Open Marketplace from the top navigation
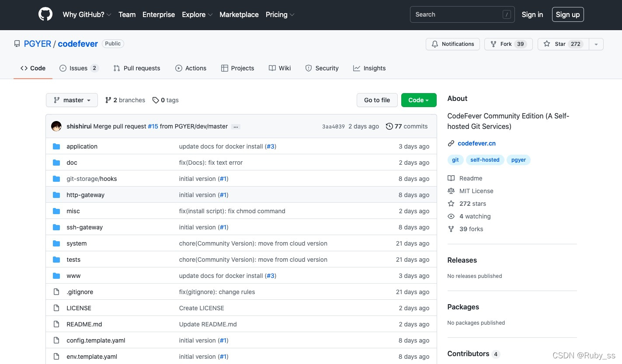Image resolution: width=622 pixels, height=364 pixels. [239, 14]
